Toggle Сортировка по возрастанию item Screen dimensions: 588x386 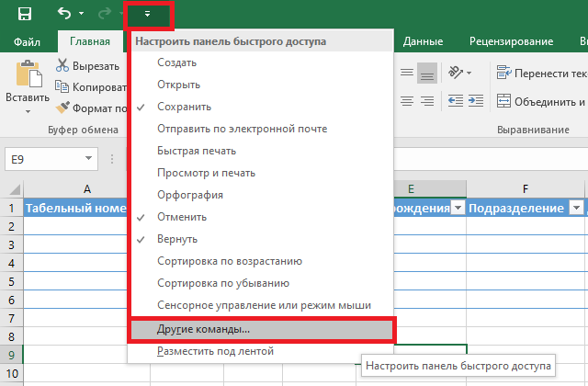pos(261,261)
